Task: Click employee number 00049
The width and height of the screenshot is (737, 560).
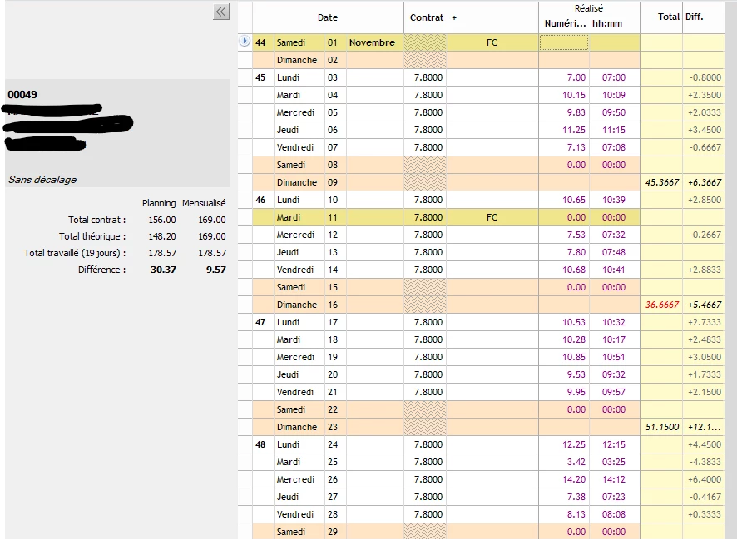Action: (22, 95)
